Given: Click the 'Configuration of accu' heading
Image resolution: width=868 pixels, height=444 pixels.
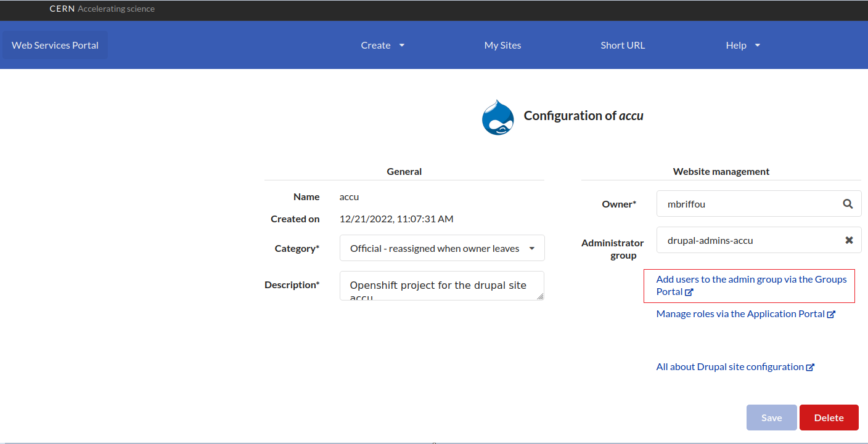Looking at the screenshot, I should coord(583,115).
